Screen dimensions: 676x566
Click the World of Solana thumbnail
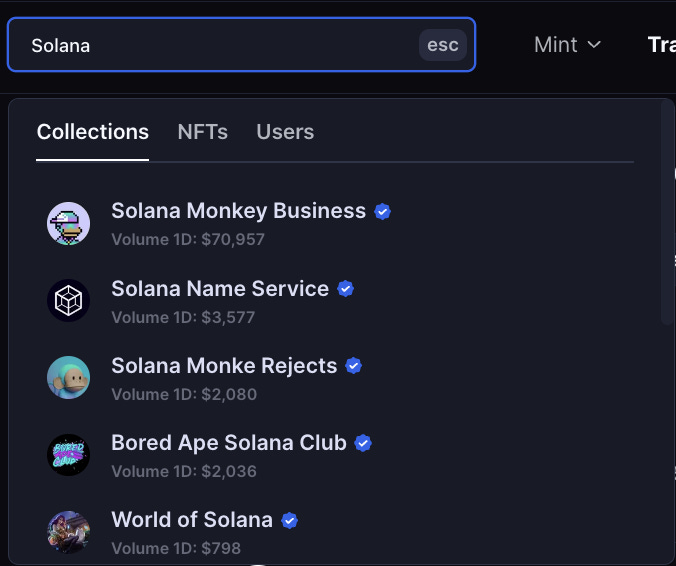coord(69,532)
